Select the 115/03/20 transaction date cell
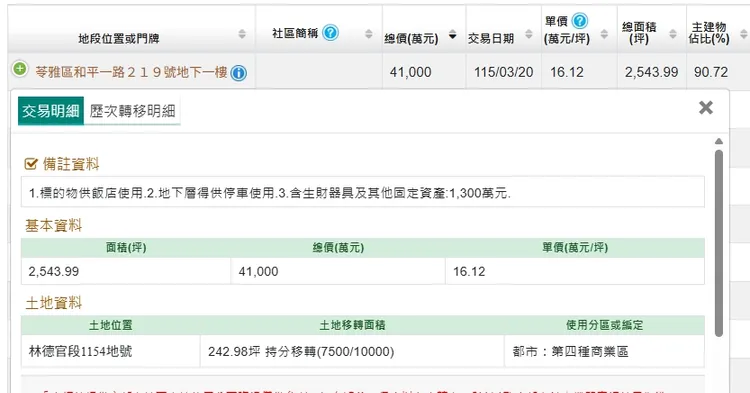This screenshot has width=750, height=393. [503, 72]
